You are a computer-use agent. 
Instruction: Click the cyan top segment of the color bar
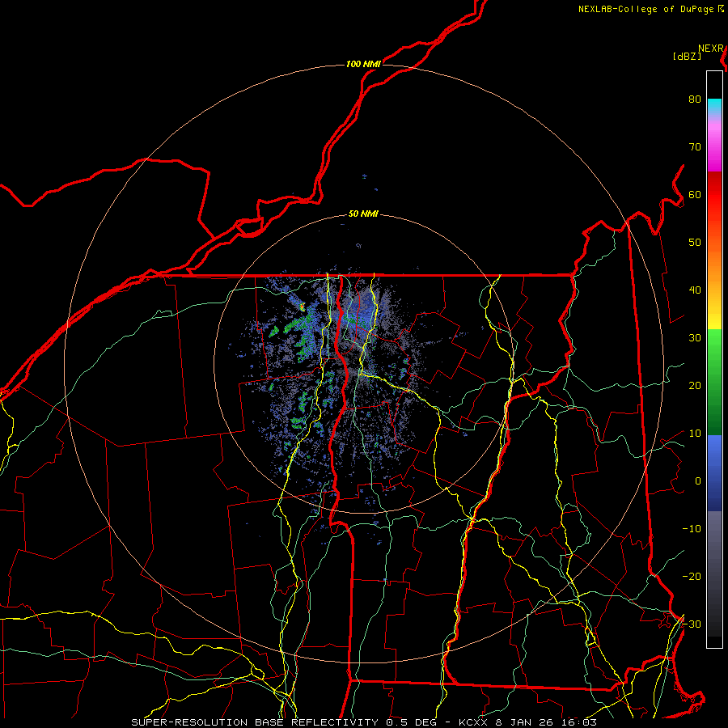(714, 107)
